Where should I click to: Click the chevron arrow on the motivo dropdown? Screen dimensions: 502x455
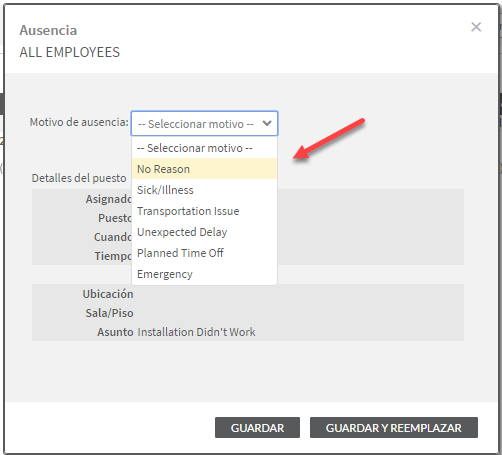coord(267,124)
